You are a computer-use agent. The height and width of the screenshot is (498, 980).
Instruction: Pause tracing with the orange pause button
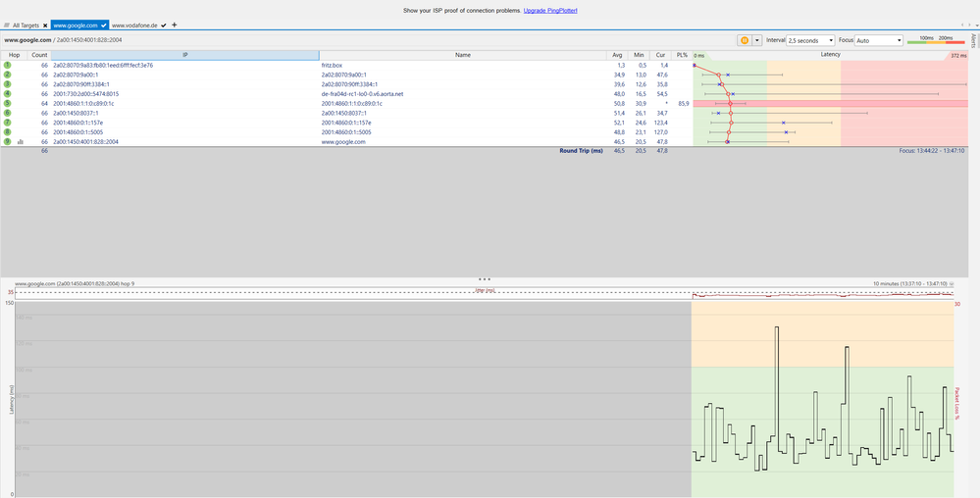pyautogui.click(x=745, y=40)
